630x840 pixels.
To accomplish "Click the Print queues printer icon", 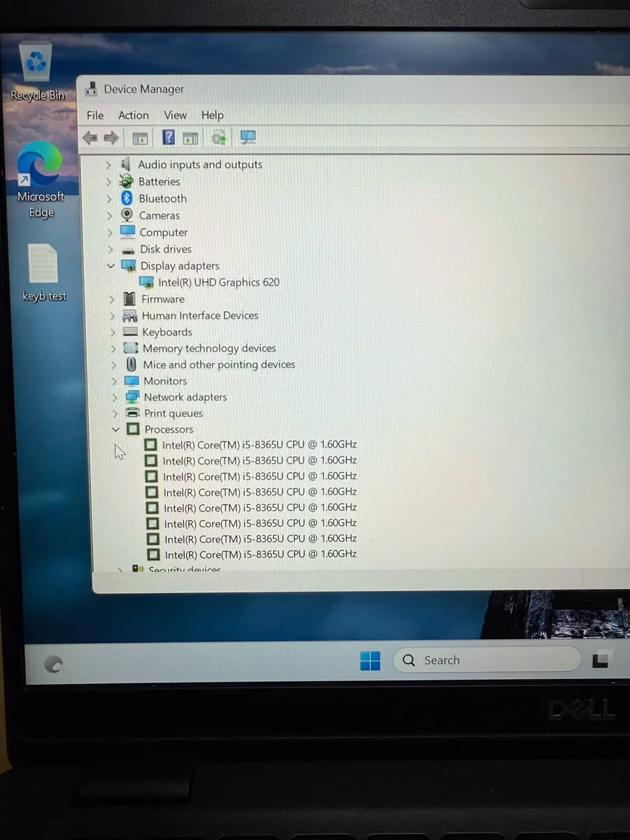I will coord(132,413).
